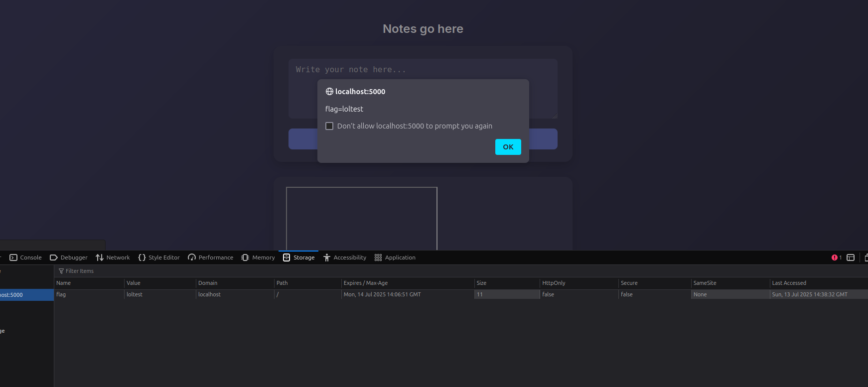Open the Console panel

[26, 258]
